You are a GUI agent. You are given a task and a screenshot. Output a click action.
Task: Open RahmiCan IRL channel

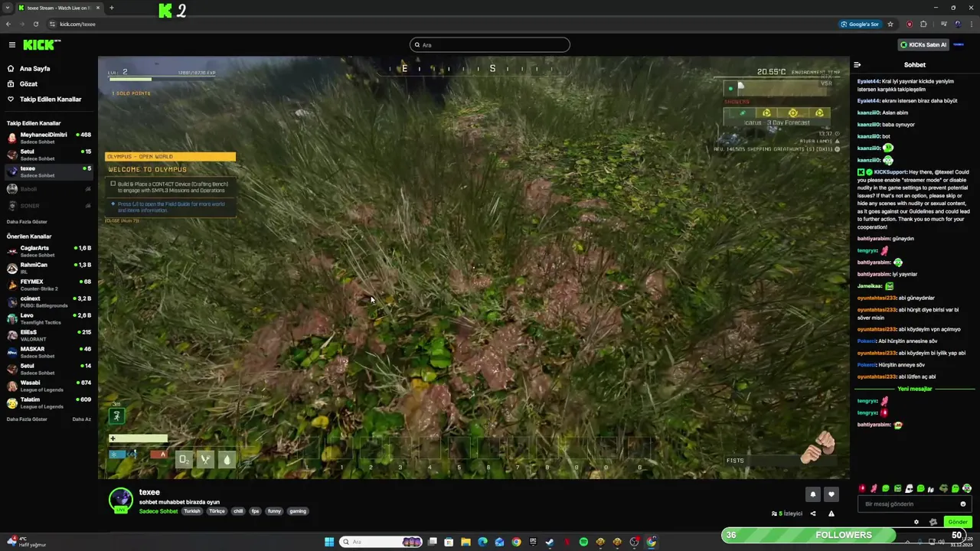49,268
